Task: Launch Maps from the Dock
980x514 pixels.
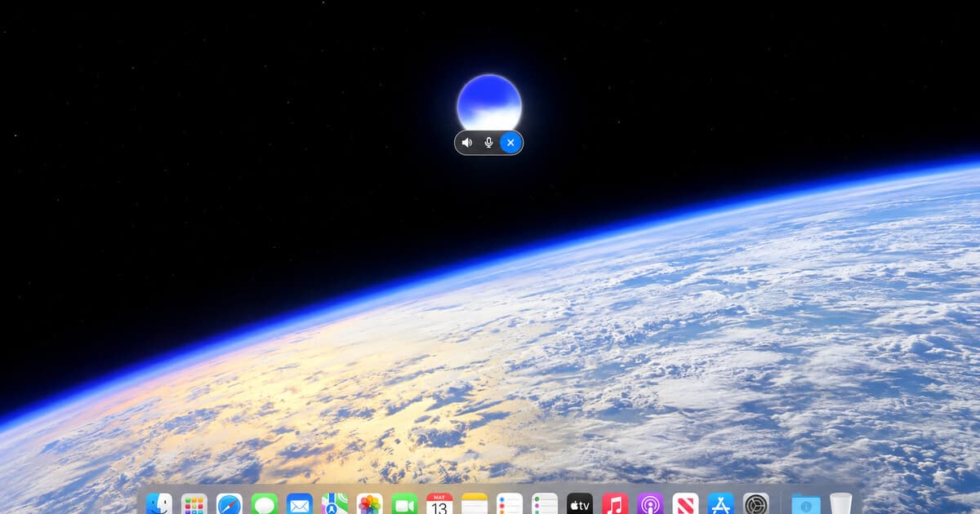Action: click(x=335, y=503)
